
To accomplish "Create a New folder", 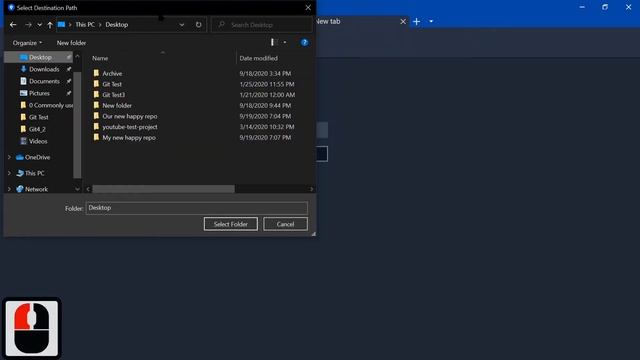I will point(71,43).
